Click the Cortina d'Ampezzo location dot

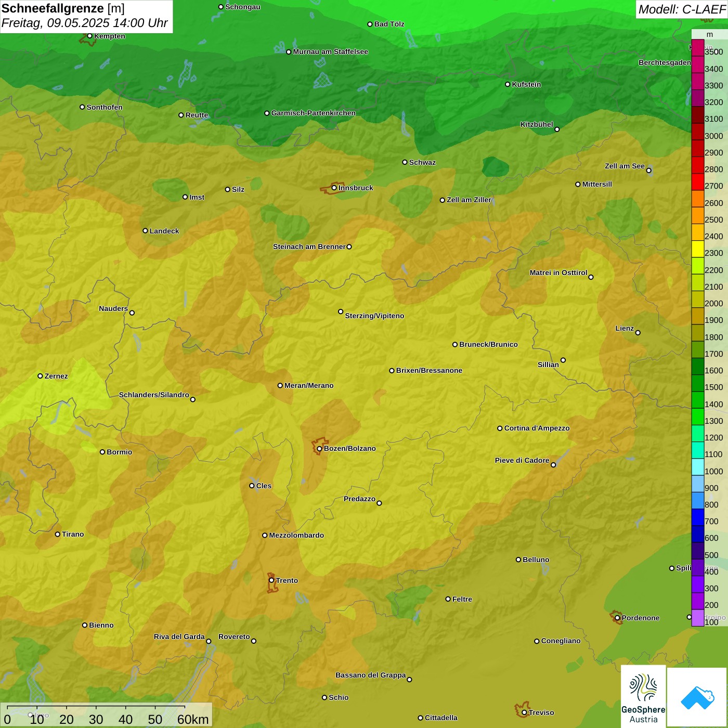(x=500, y=428)
